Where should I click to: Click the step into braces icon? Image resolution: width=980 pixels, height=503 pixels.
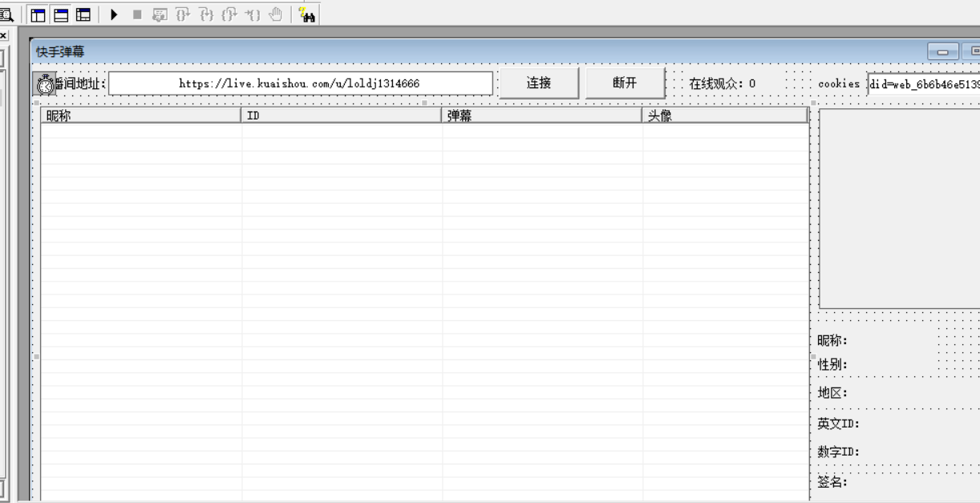point(206,14)
